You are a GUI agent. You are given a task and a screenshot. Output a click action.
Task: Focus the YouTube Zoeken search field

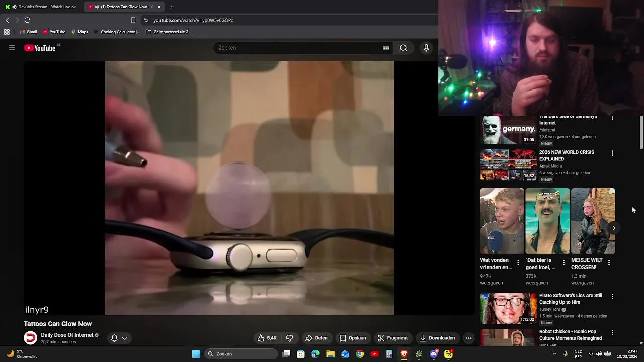click(299, 48)
